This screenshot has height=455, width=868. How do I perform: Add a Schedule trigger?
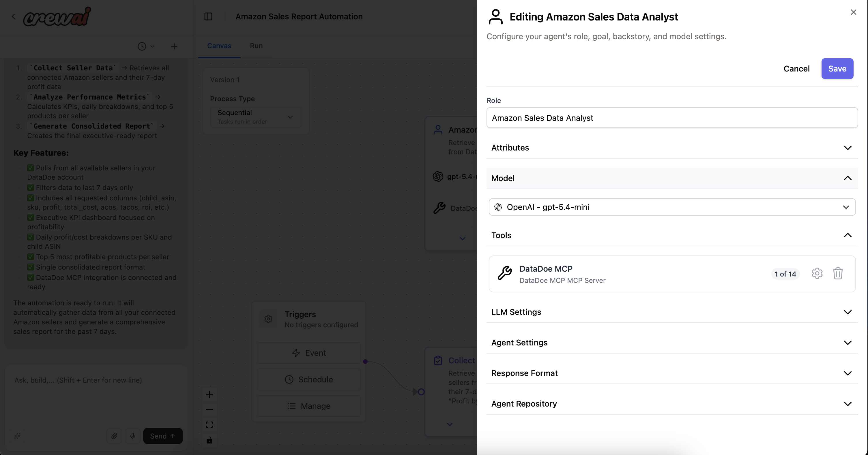point(309,379)
